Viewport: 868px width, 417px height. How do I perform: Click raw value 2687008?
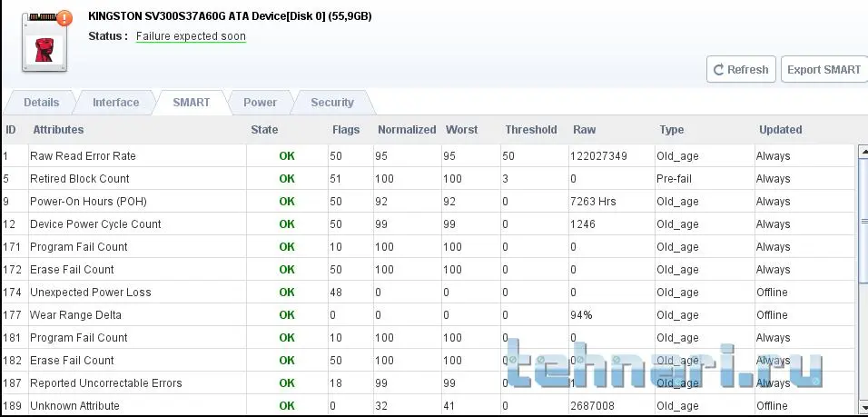click(592, 406)
